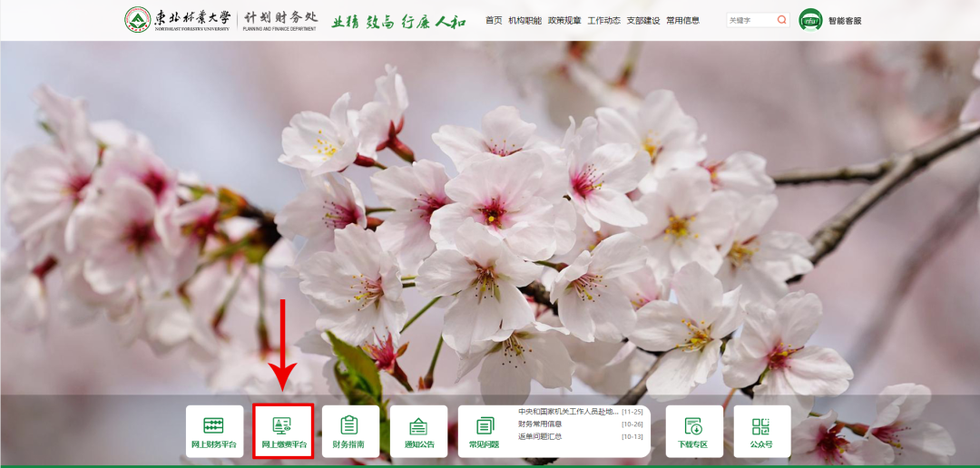
Task: Open the 常见问题 icon tile
Action: (485, 432)
